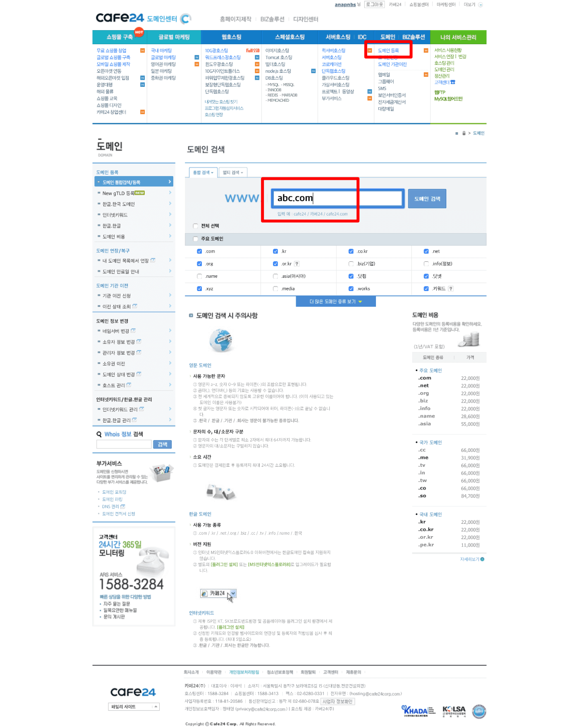Click the help icon next to .키워드
This screenshot has height=728, width=579.
click(x=451, y=289)
